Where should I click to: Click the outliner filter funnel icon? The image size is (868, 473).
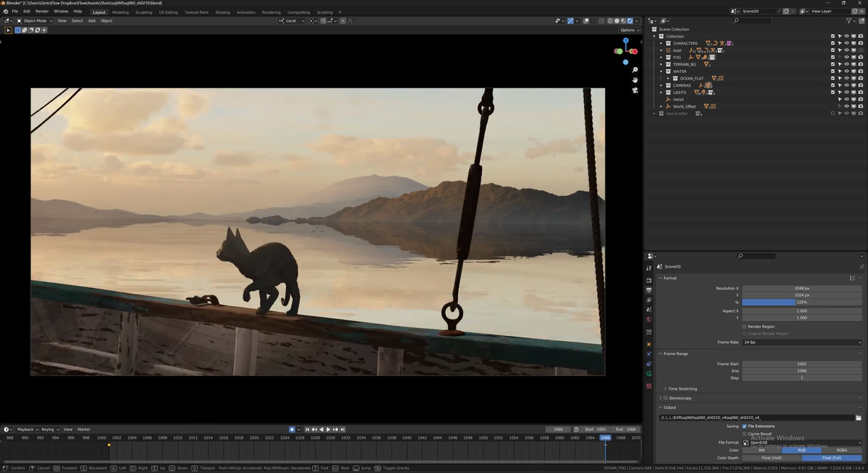pos(851,20)
